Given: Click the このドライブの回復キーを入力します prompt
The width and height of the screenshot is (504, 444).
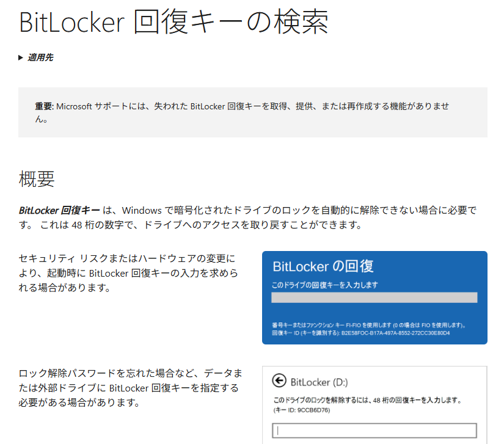Looking at the screenshot, I should (325, 285).
